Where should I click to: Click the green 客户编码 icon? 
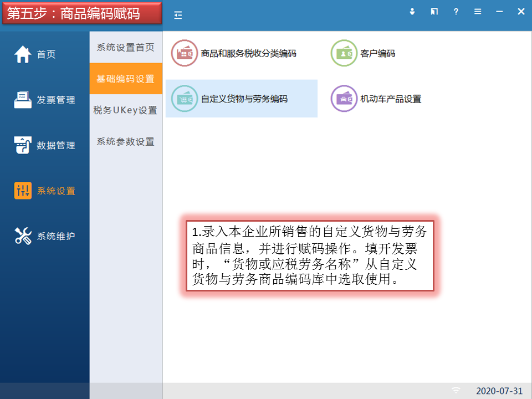344,53
